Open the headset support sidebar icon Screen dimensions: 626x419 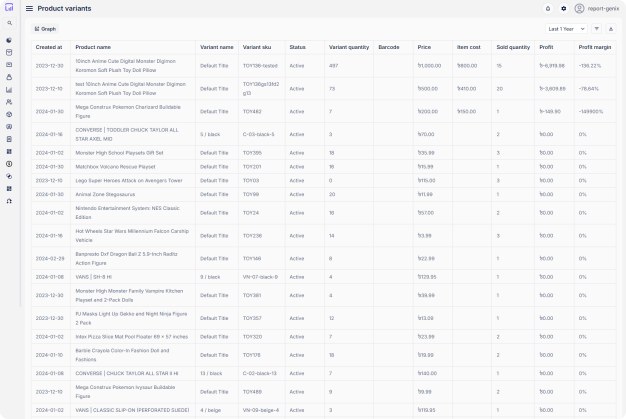[9, 201]
